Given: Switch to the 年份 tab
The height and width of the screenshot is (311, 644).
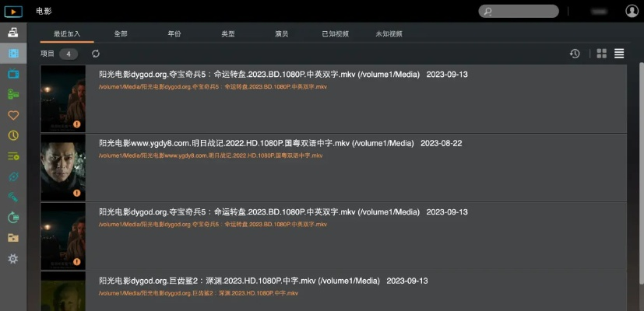Looking at the screenshot, I should 174,34.
